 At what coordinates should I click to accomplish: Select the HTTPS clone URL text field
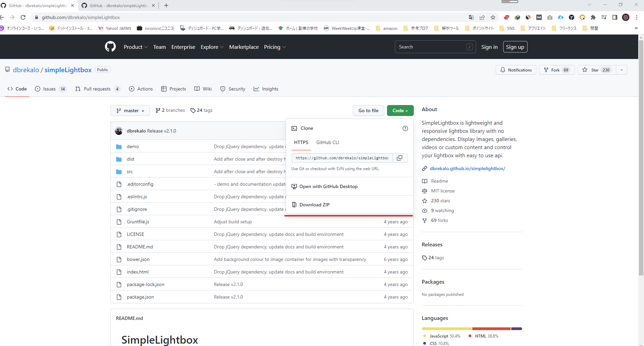342,158
